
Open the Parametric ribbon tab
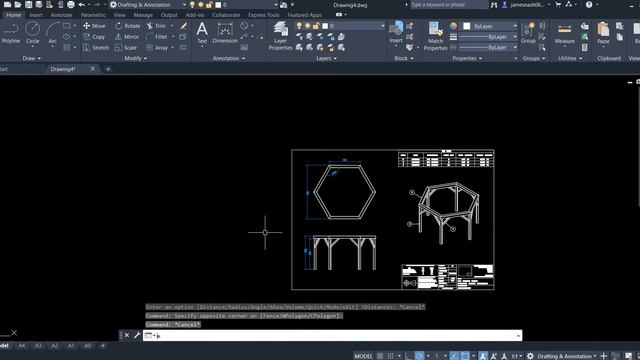[x=93, y=15]
